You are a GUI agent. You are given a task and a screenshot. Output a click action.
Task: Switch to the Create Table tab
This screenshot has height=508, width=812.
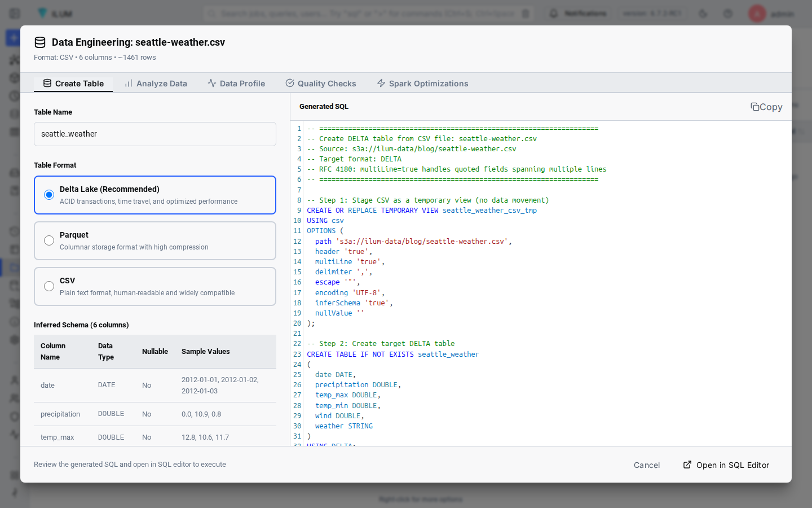click(73, 84)
